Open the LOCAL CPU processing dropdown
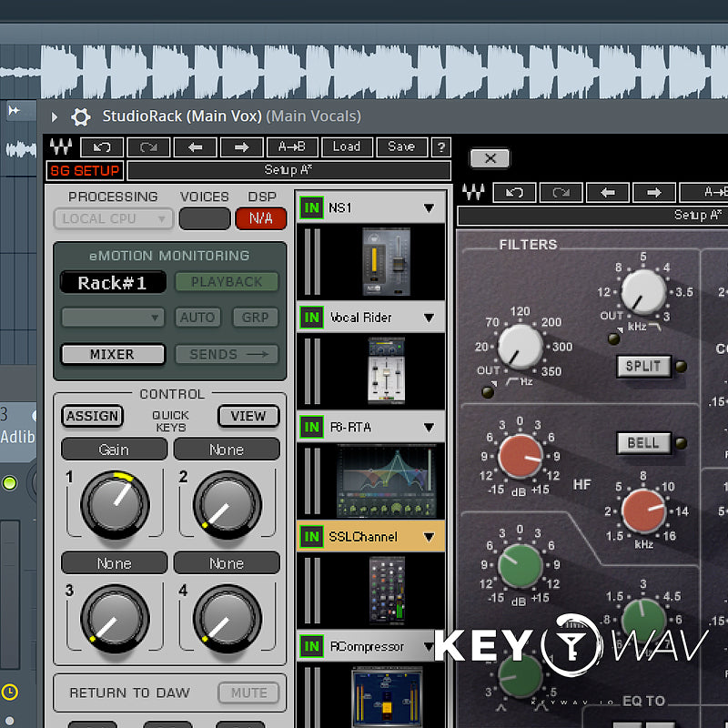Image resolution: width=728 pixels, height=728 pixels. (x=114, y=218)
